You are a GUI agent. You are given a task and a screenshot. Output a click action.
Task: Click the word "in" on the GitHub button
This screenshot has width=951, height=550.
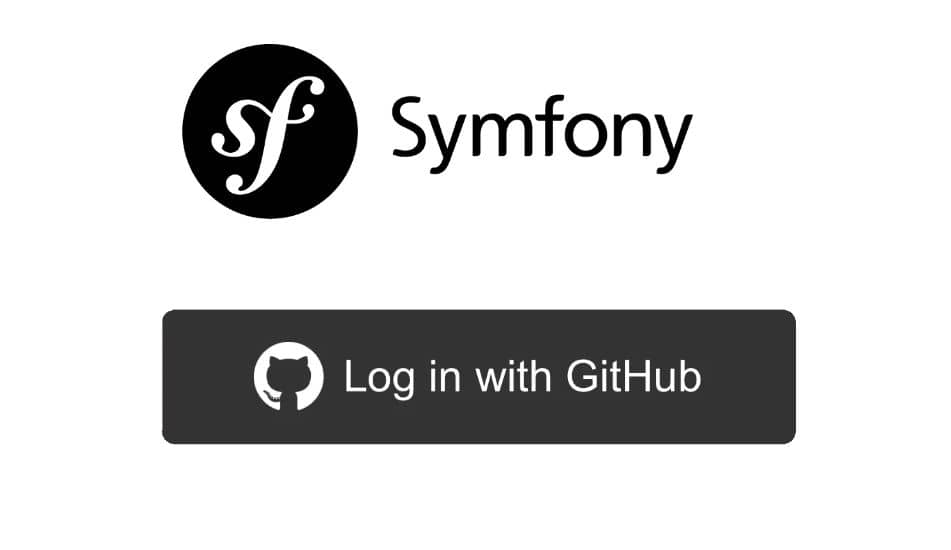445,376
